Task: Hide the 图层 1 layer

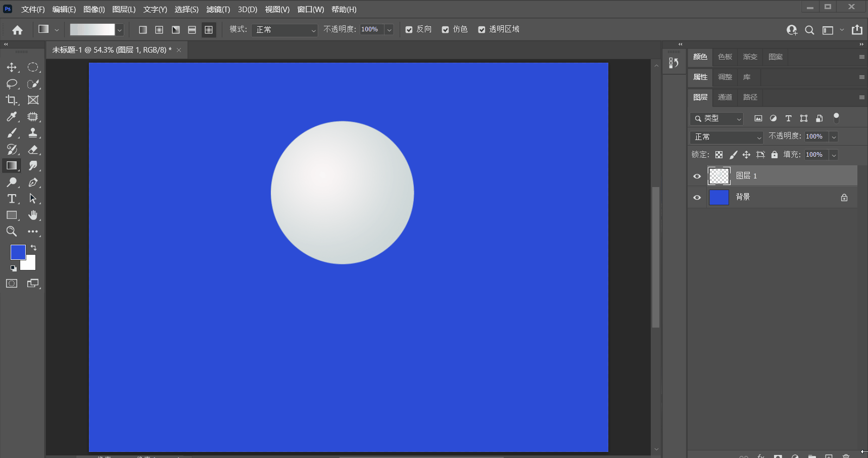Action: click(x=697, y=176)
